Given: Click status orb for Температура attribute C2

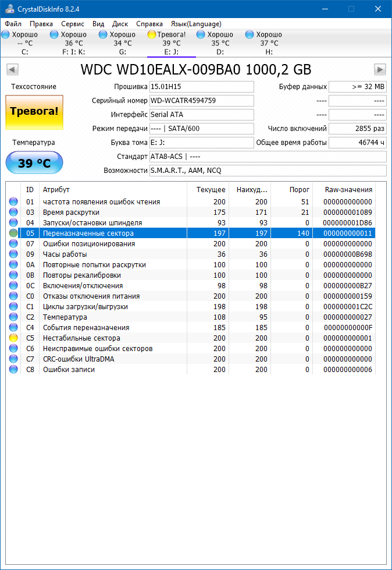Looking at the screenshot, I should (13, 317).
